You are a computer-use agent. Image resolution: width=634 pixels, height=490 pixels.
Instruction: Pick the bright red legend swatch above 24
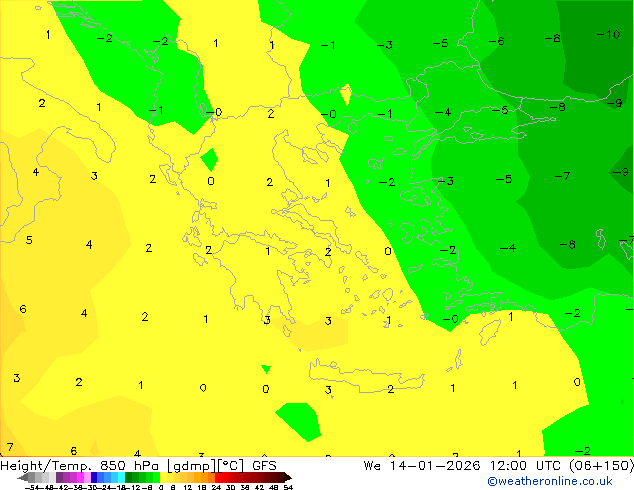click(x=218, y=477)
